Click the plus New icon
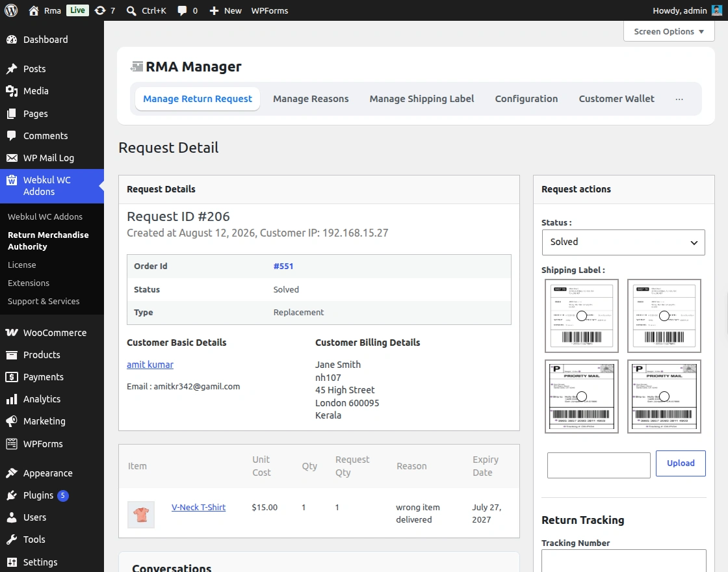The width and height of the screenshot is (728, 572). coord(214,10)
